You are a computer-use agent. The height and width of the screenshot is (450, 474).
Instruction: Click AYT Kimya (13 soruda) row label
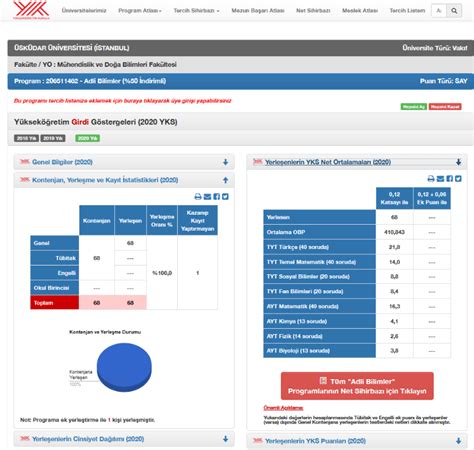tap(319, 321)
